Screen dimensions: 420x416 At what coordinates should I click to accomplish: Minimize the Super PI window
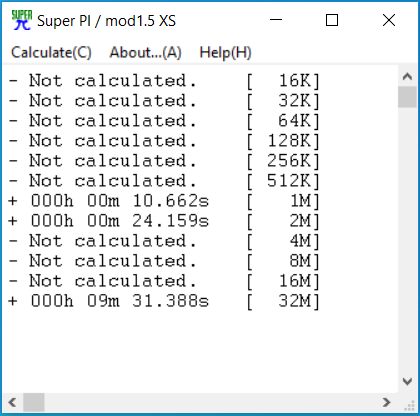pyautogui.click(x=276, y=20)
